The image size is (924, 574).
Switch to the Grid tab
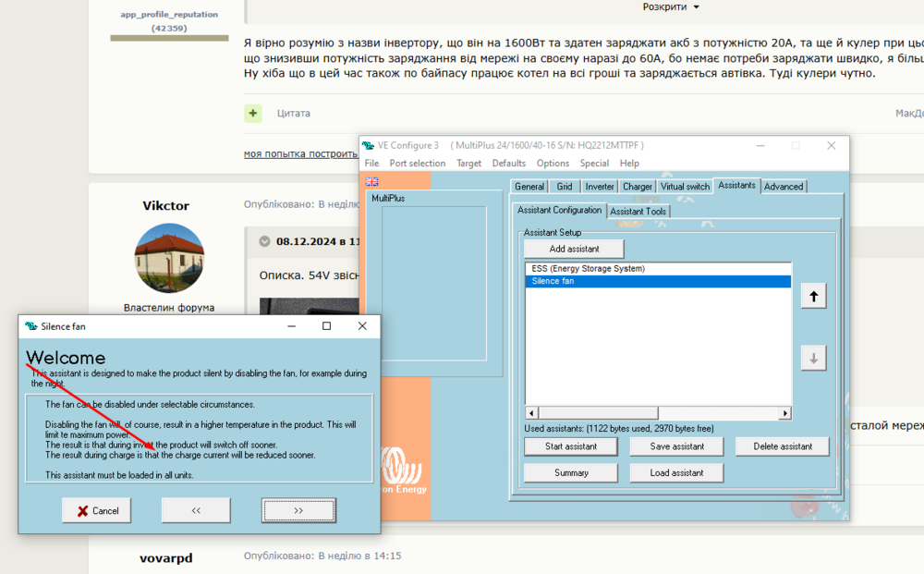(565, 186)
